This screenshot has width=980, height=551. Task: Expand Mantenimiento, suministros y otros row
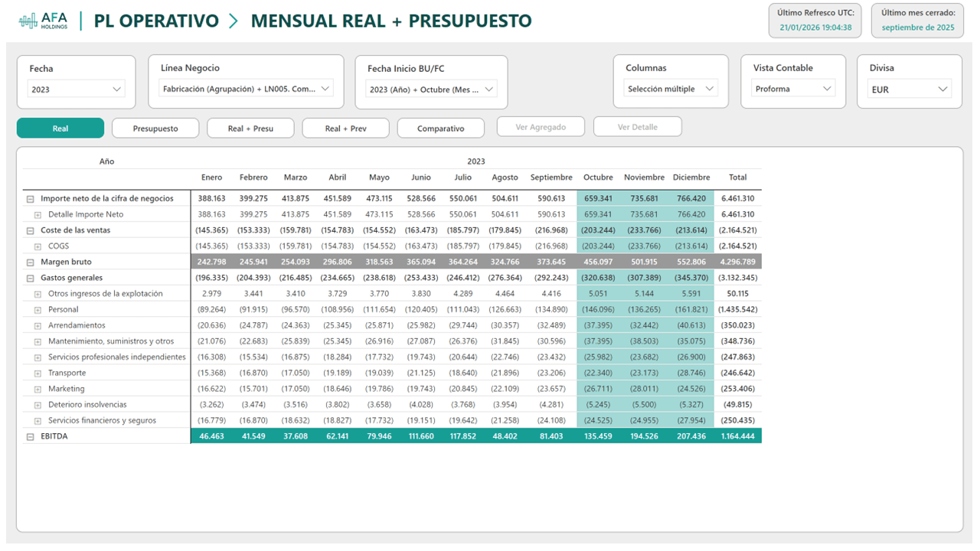38,341
